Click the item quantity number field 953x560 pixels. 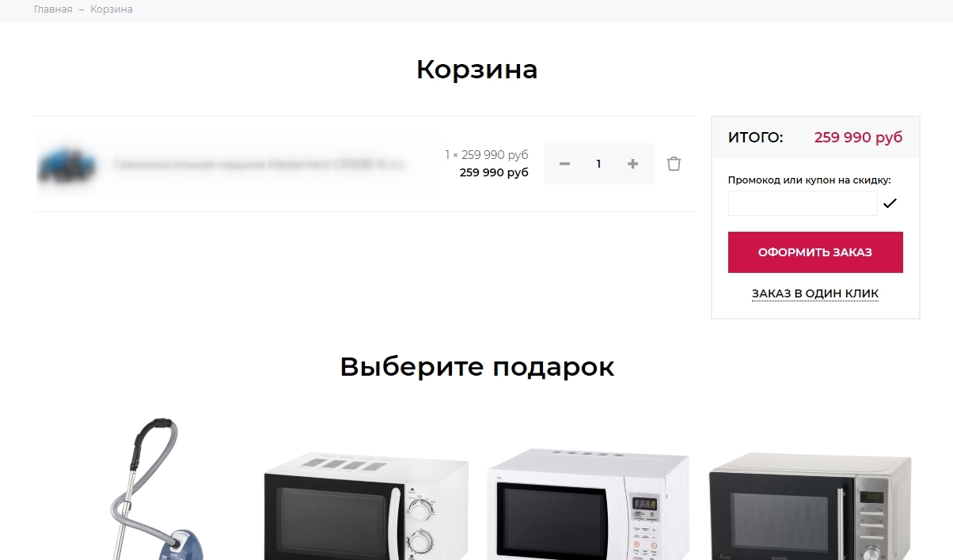point(598,164)
